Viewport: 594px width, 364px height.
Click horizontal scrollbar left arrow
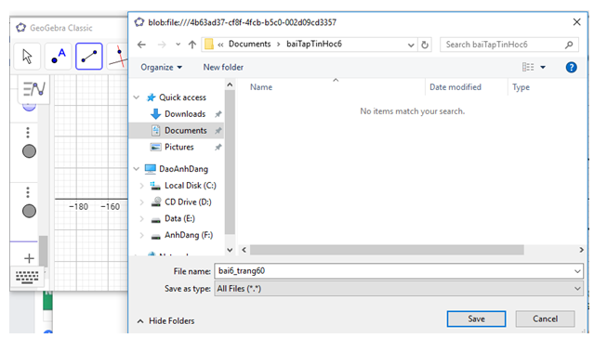tap(244, 250)
